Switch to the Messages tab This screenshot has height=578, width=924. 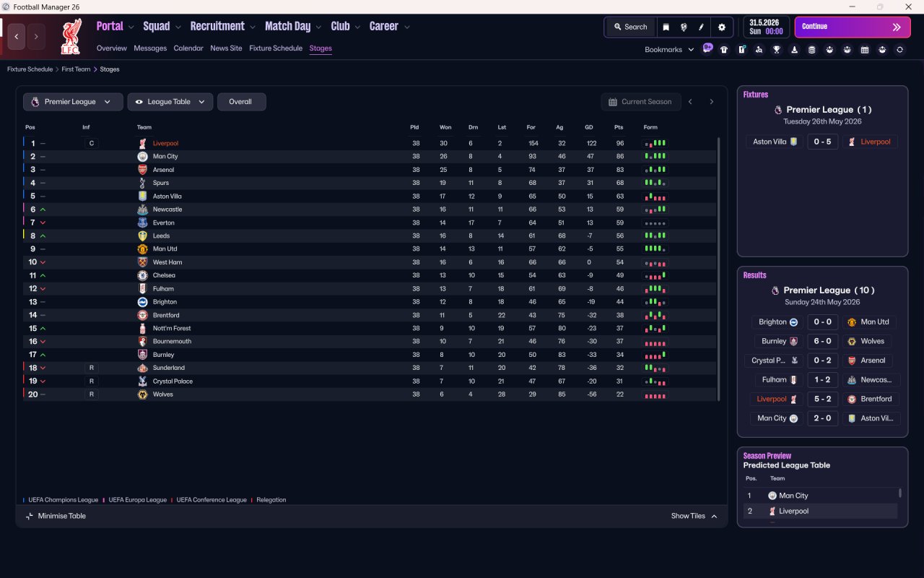(150, 48)
